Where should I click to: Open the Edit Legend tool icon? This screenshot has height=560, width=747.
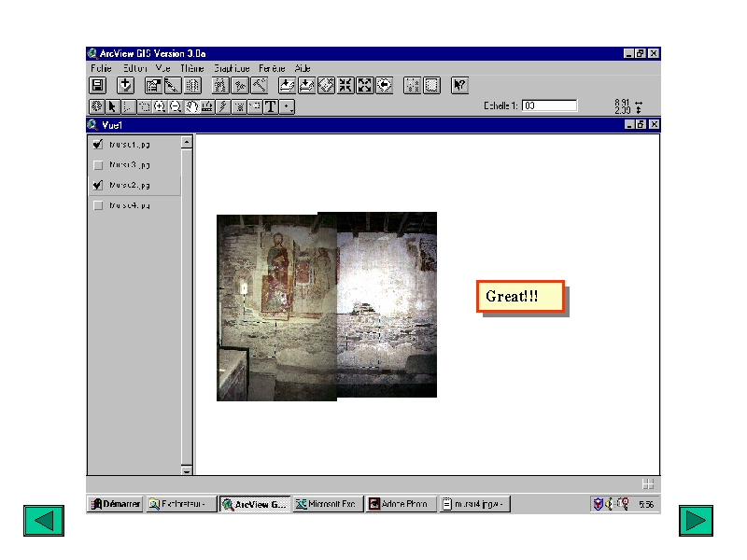click(x=172, y=85)
